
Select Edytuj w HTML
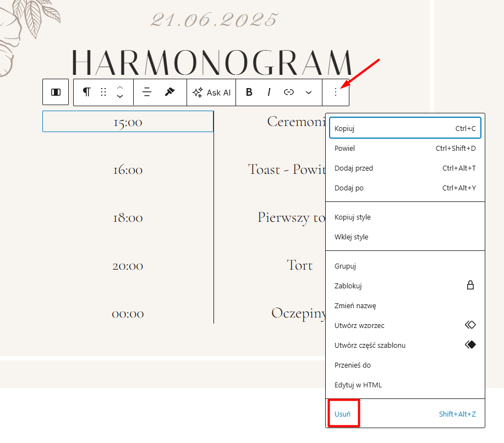[x=405, y=385]
